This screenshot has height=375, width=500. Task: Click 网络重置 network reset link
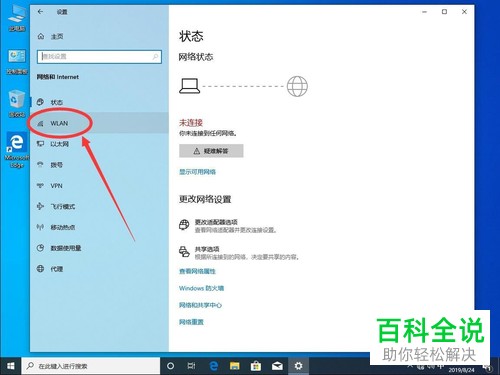[x=191, y=322]
